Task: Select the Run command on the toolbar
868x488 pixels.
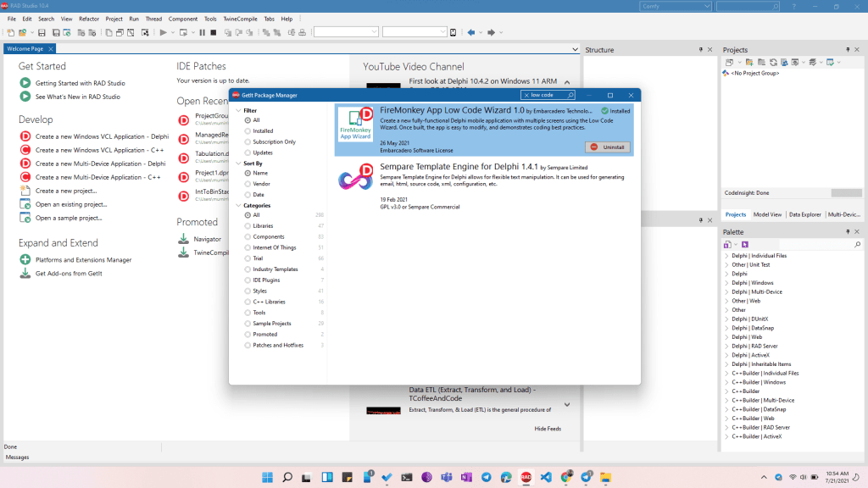Action: click(x=163, y=32)
